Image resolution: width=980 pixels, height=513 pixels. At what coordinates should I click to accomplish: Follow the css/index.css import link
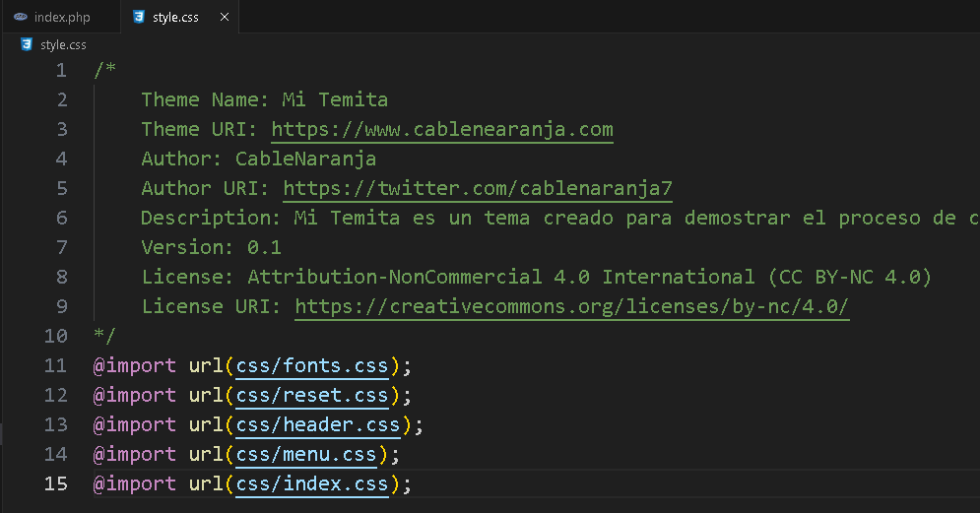[x=312, y=483]
